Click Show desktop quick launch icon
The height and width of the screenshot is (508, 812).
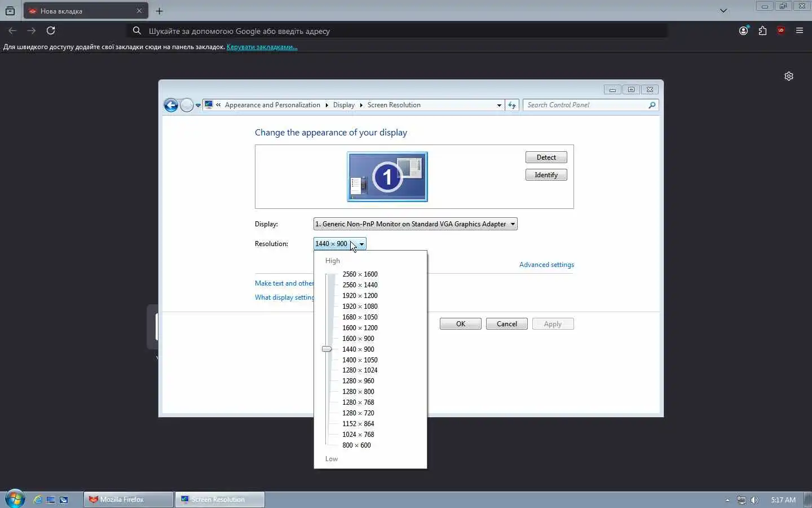tap(51, 500)
